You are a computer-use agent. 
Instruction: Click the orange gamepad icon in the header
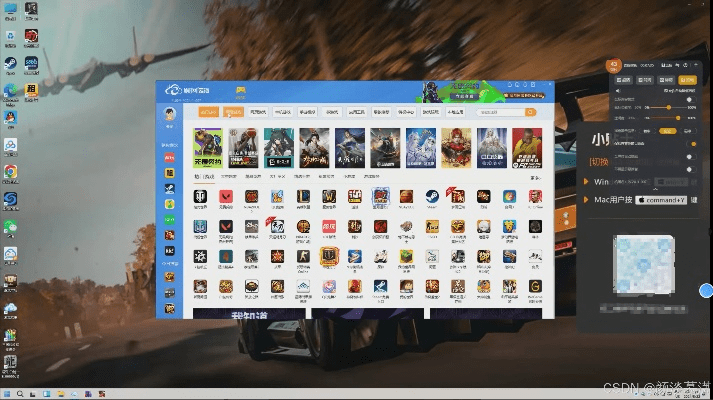240,91
